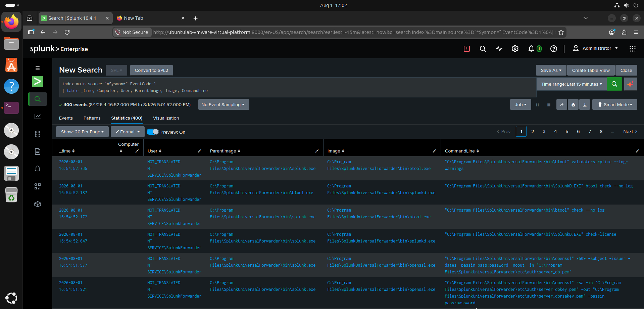Switch to the Events tab
This screenshot has height=309, width=644.
pos(66,118)
